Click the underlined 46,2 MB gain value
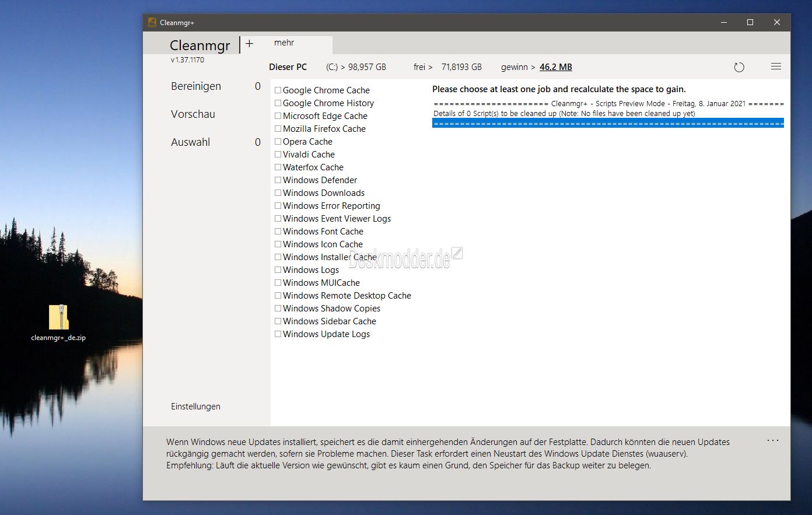Screen dimensions: 812x515 tap(555, 67)
